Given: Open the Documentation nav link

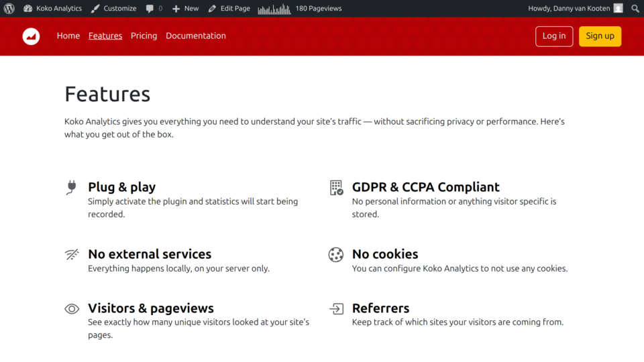Looking at the screenshot, I should (196, 36).
